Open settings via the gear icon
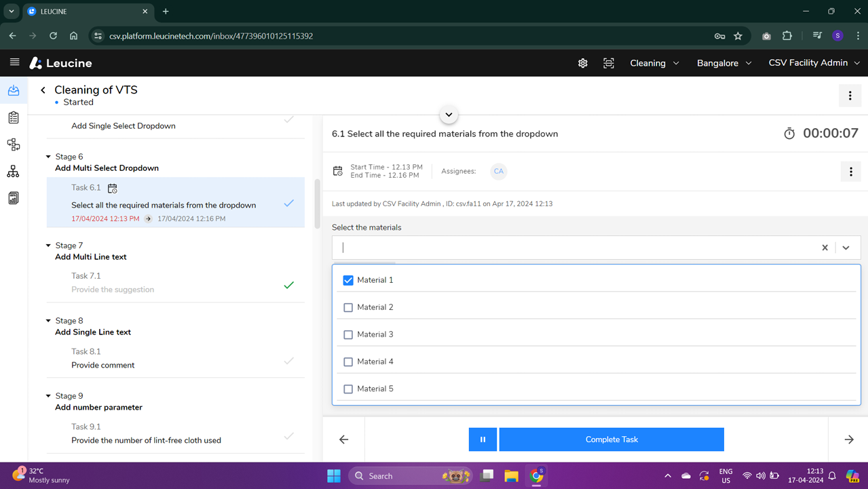Image resolution: width=868 pixels, height=489 pixels. click(582, 62)
